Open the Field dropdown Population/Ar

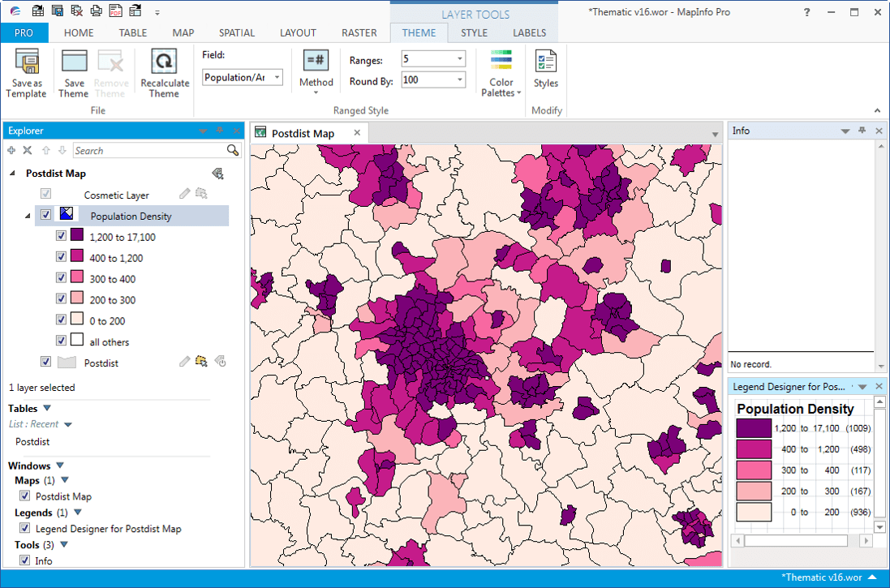243,77
